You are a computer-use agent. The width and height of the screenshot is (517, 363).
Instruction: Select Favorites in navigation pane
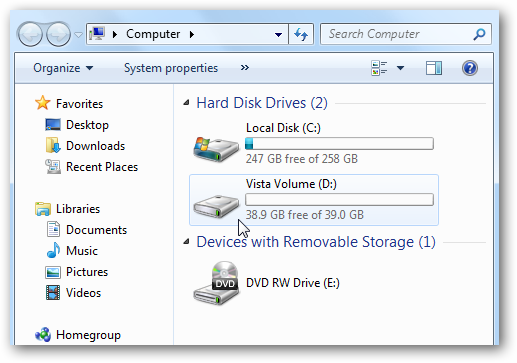79,104
